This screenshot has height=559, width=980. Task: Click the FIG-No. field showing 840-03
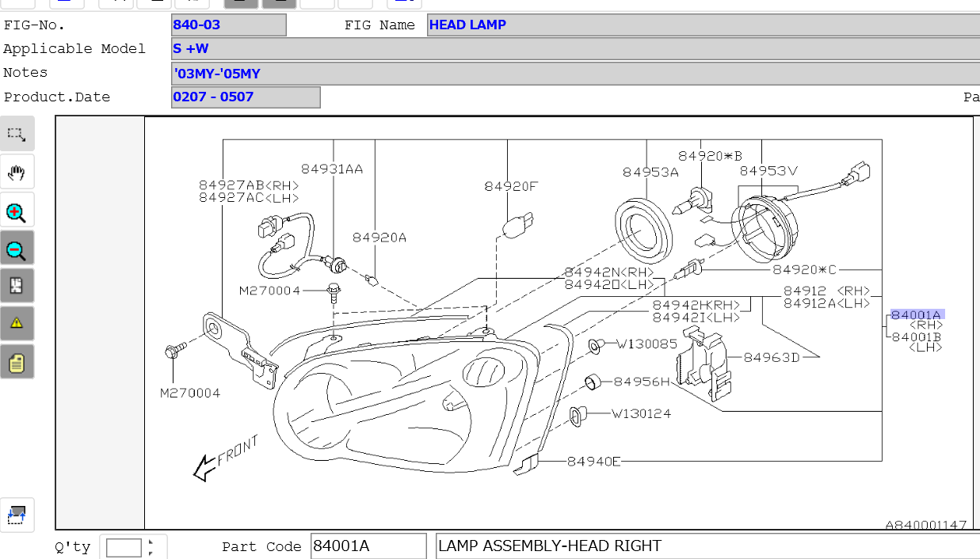[x=228, y=25]
